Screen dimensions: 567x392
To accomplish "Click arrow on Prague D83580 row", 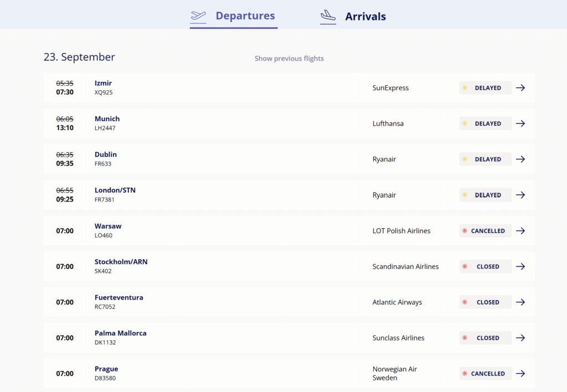I will point(520,374).
